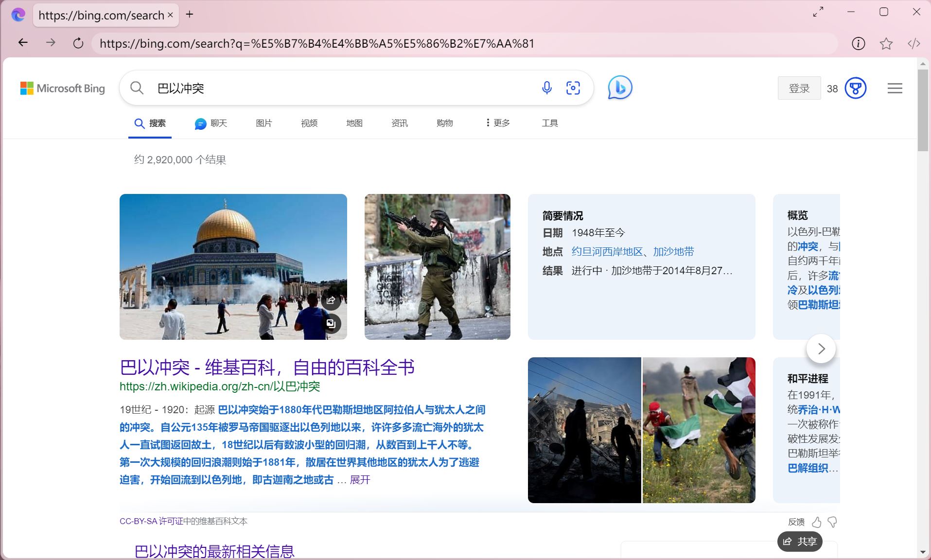Click the thumbs up feedback icon
The width and height of the screenshot is (931, 560).
817,522
